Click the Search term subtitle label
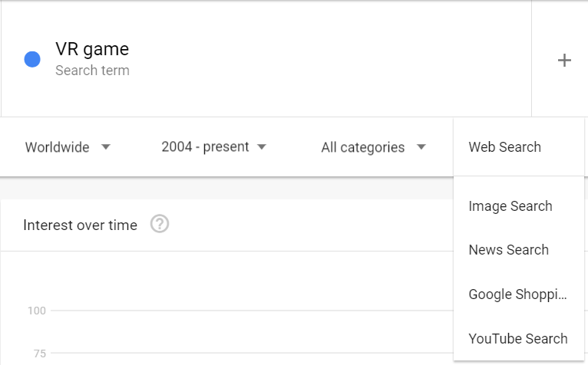Screen dimensions: 588x365 (92, 71)
